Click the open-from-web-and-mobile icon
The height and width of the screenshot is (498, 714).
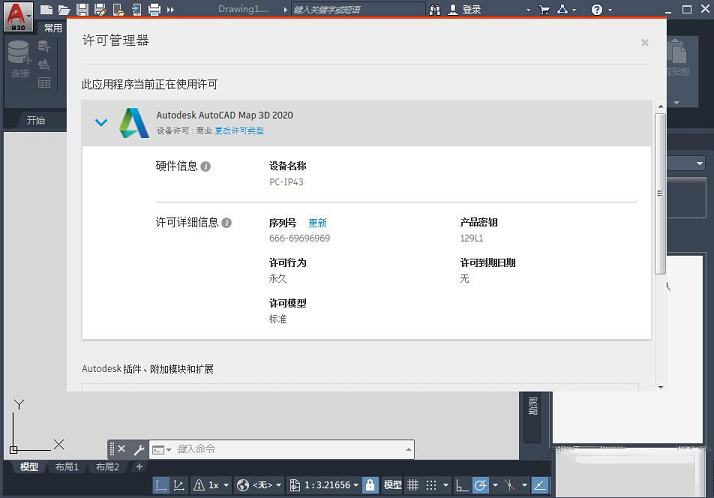click(x=118, y=9)
